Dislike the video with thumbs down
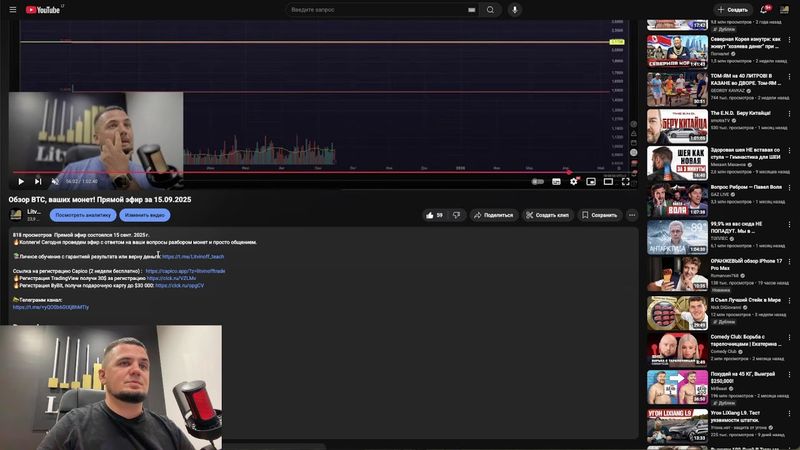Viewport: 800px width, 450px height. pyautogui.click(x=457, y=215)
